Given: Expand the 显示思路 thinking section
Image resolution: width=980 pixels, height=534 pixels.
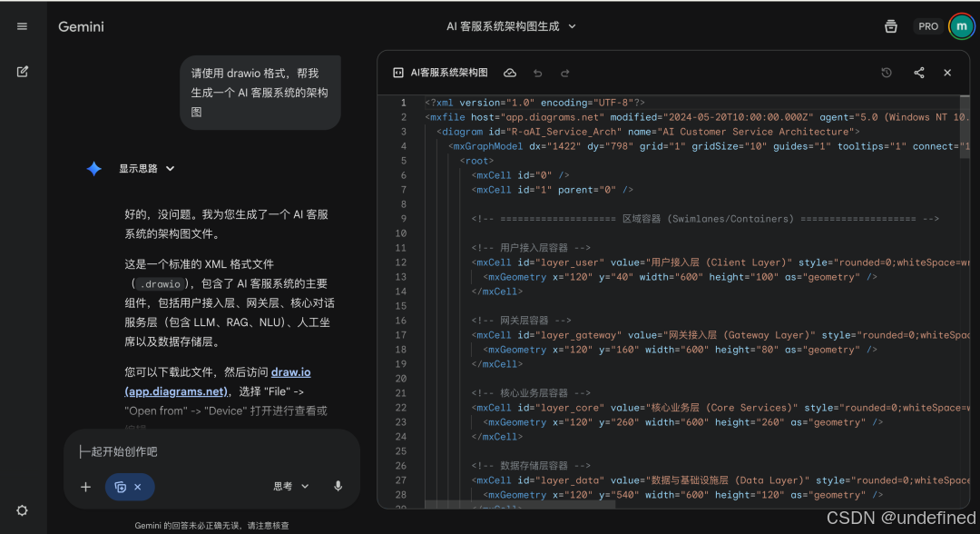Looking at the screenshot, I should click(147, 168).
